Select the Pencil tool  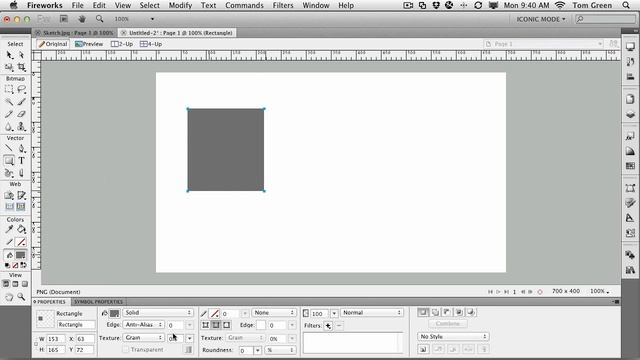click(x=9, y=114)
